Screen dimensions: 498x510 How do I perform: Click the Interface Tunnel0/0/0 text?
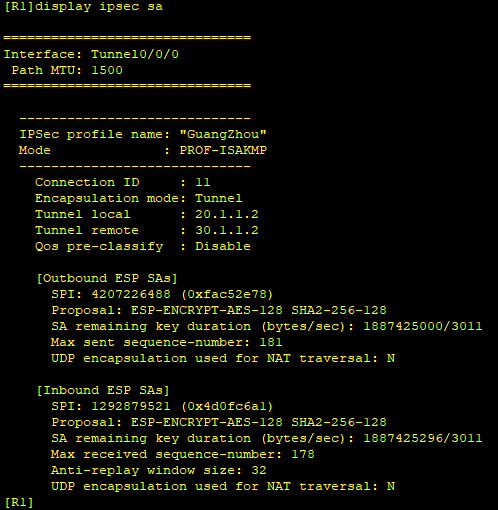tap(91, 54)
